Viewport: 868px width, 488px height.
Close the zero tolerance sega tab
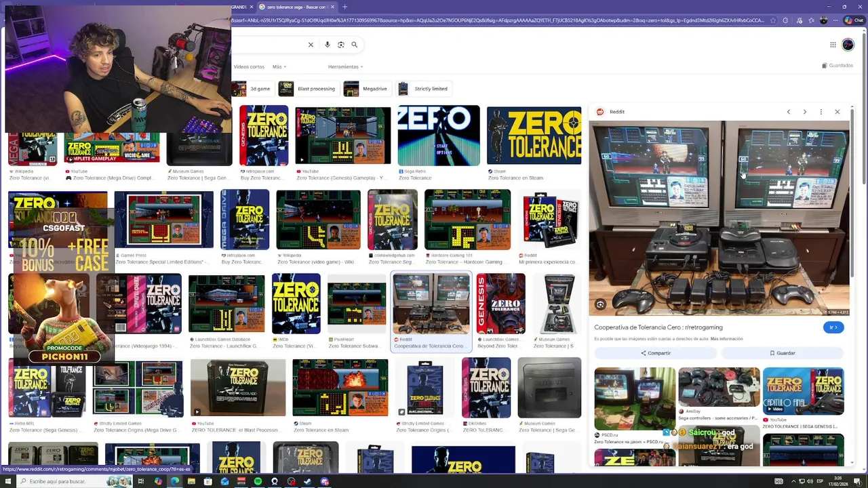pos(332,7)
